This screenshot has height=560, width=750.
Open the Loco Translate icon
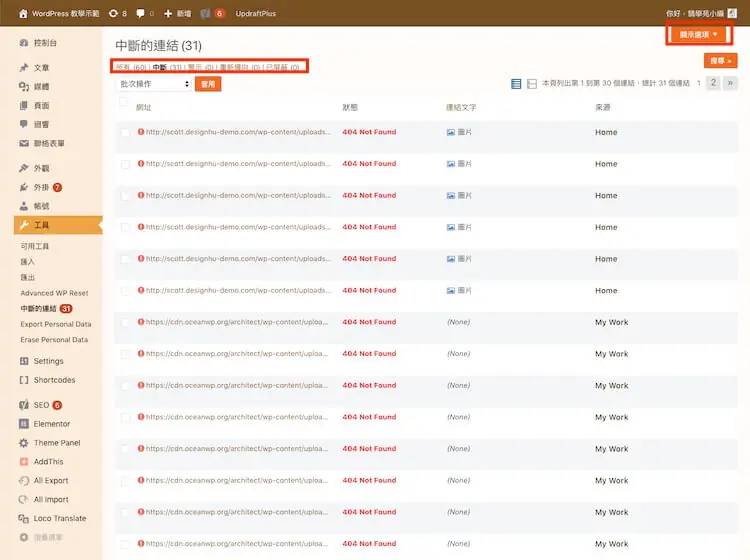tap(23, 518)
